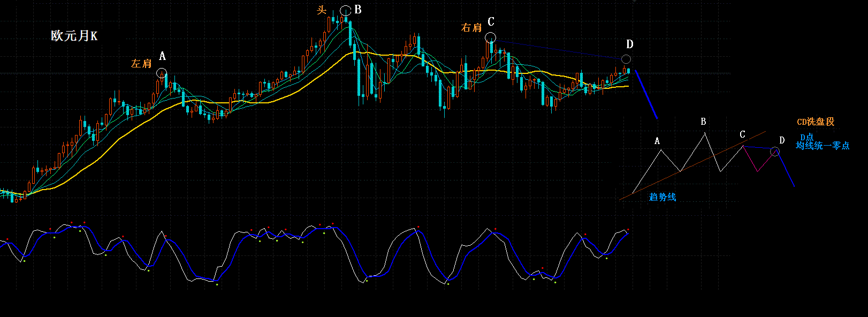Click the circled D point in schematic
This screenshot has height=317, width=868.
775,152
